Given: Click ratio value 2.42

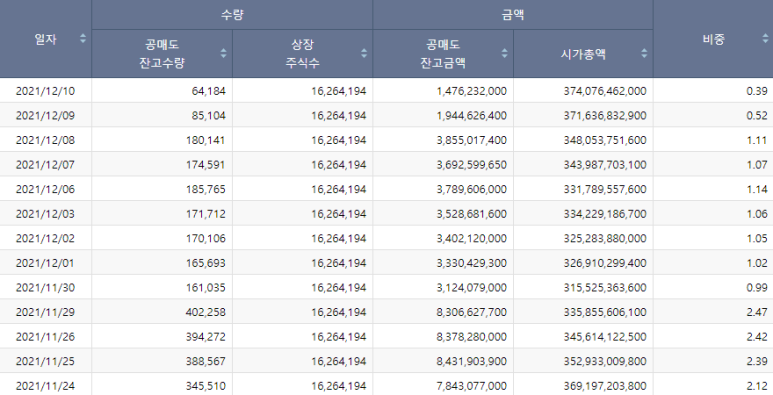Looking at the screenshot, I should [x=757, y=337].
